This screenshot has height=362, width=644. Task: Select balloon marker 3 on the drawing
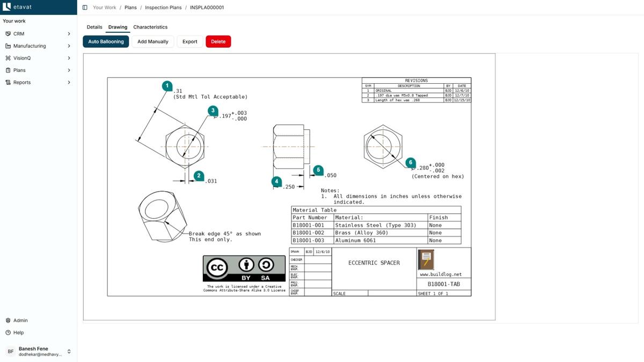[x=213, y=110]
